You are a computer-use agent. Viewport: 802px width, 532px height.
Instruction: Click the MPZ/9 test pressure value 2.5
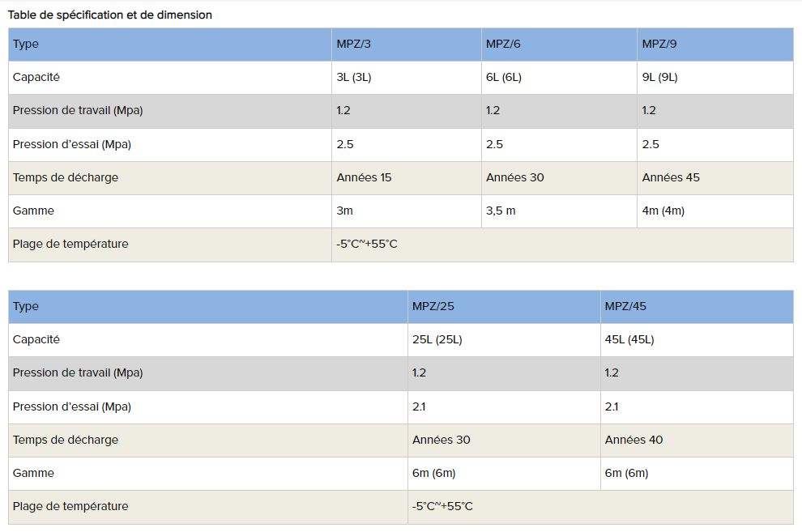(x=651, y=144)
